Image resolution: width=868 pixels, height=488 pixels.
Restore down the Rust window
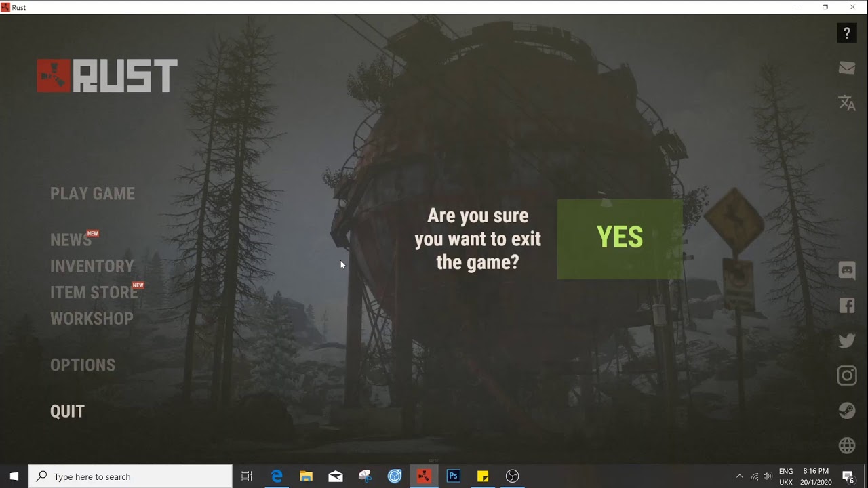825,7
